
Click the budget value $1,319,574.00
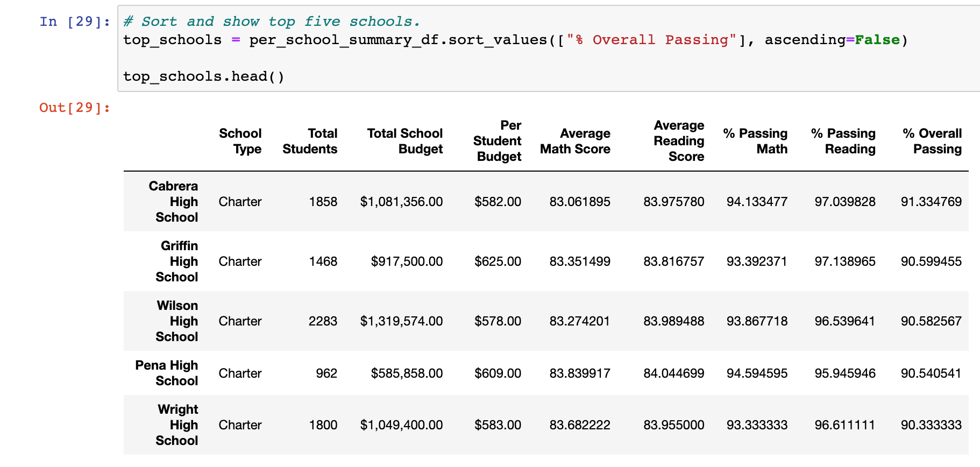[x=401, y=321]
